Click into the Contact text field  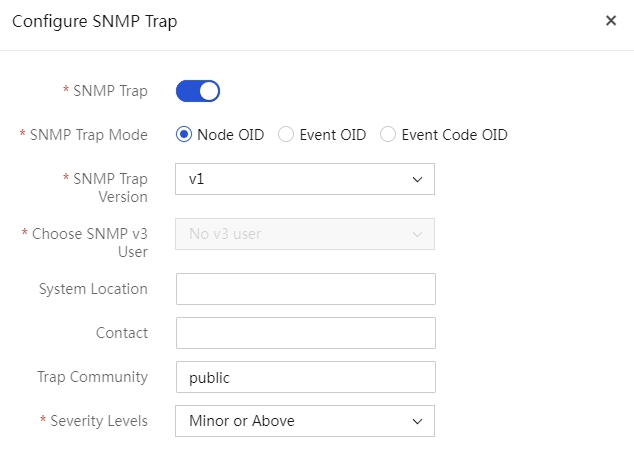(306, 333)
